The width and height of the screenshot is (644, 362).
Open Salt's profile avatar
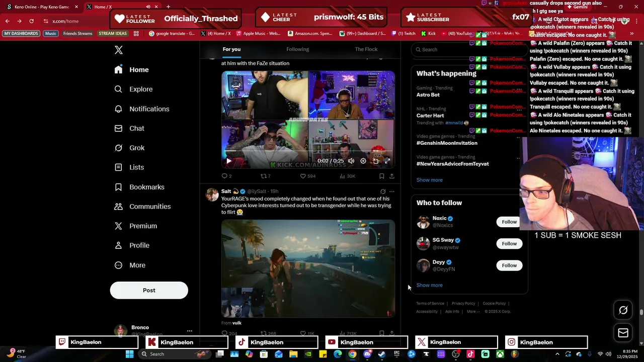[212, 195]
